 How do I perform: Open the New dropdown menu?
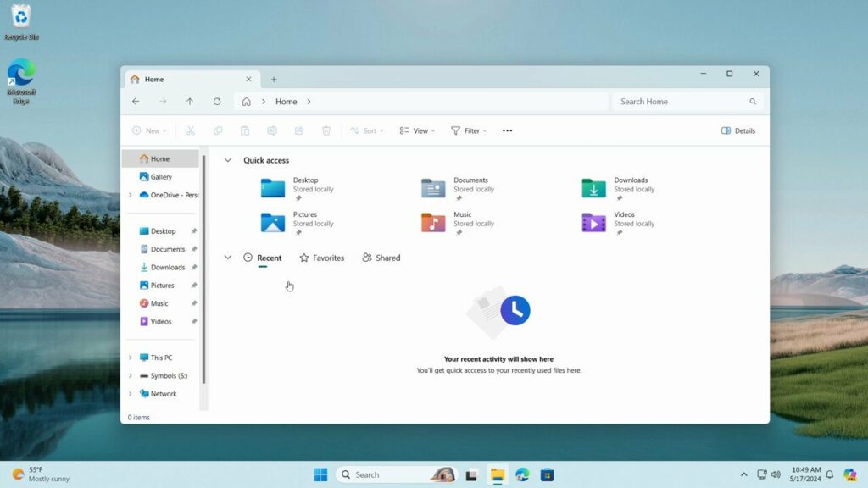point(149,130)
